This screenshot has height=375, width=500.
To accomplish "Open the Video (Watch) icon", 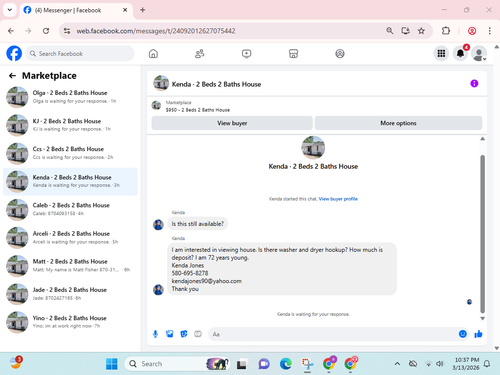I will click(246, 54).
